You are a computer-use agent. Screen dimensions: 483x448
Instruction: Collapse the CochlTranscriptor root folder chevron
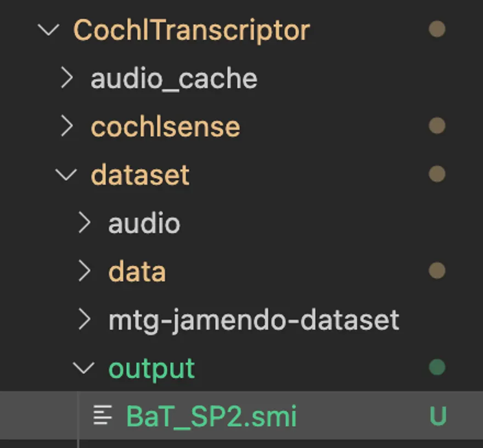coord(49,30)
